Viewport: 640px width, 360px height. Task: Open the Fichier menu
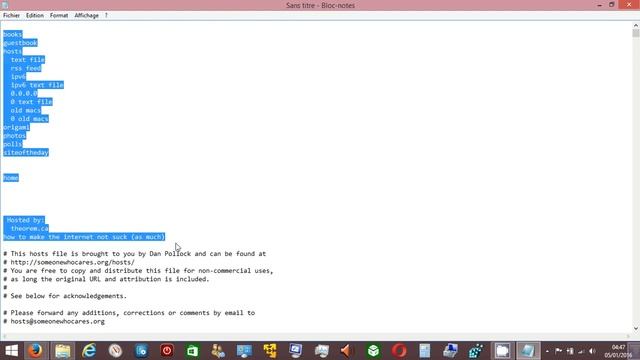11,16
